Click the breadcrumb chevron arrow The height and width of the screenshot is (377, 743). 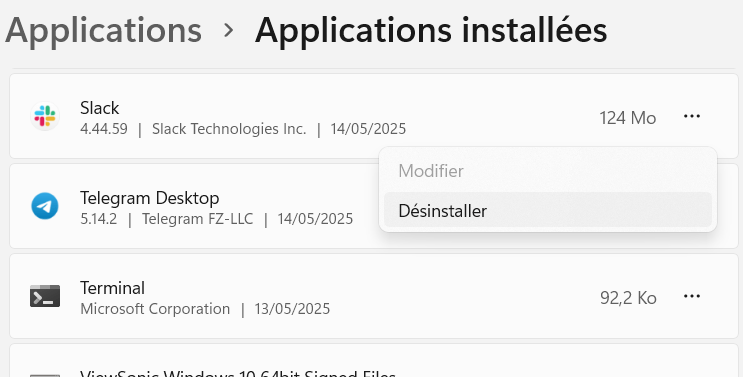(x=229, y=30)
